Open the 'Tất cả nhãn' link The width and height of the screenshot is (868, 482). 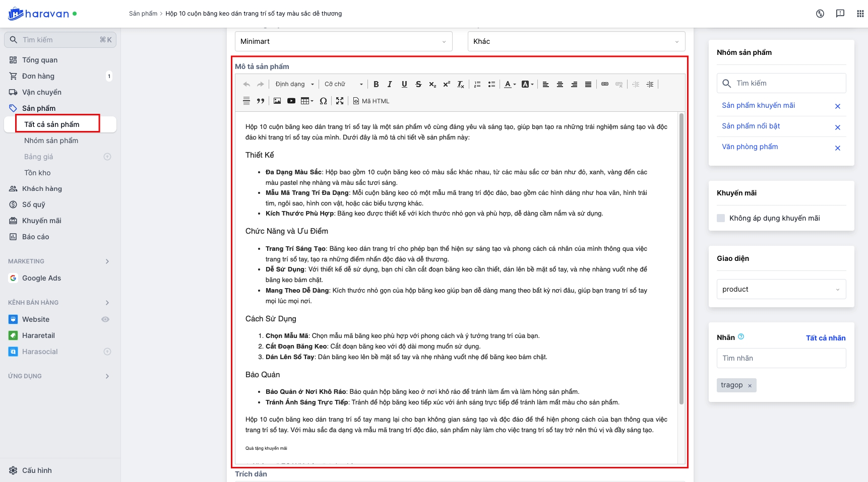825,338
